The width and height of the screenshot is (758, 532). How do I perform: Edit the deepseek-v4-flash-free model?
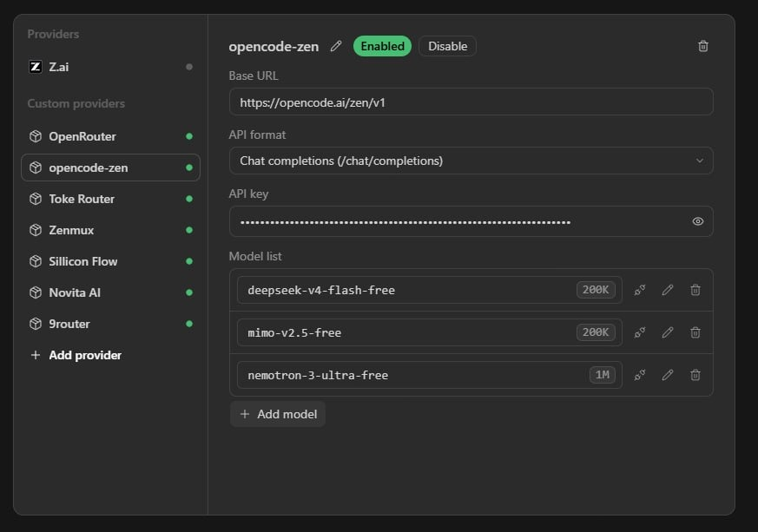click(668, 290)
